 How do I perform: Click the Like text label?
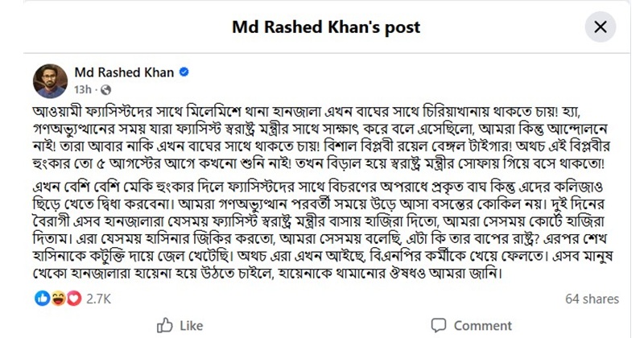click(x=192, y=326)
